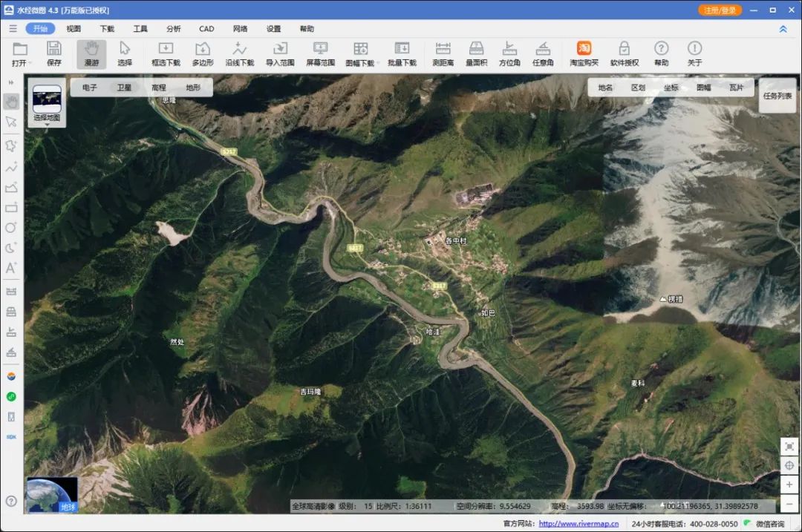Toggle 区划 administrative boundaries overlay
The height and width of the screenshot is (532, 802).
point(639,88)
